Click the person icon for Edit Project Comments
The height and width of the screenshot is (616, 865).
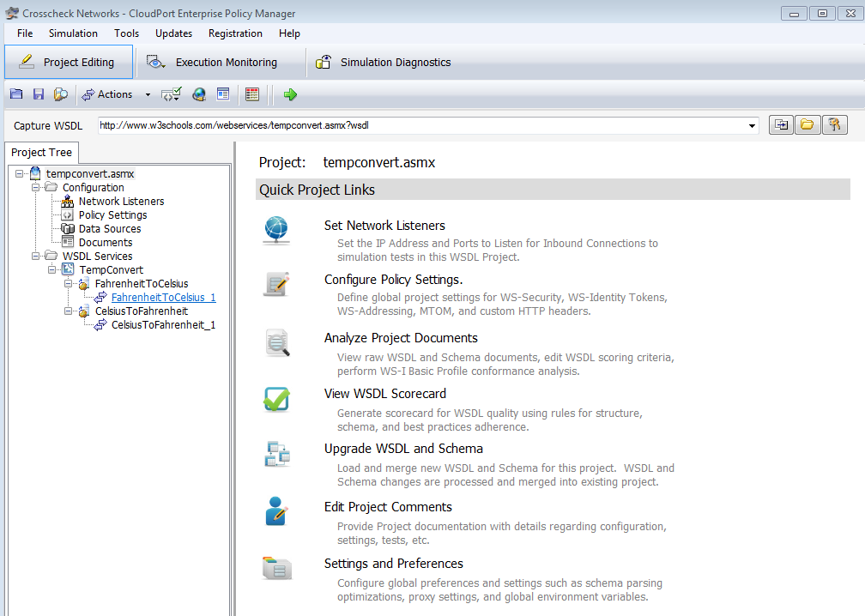276,511
